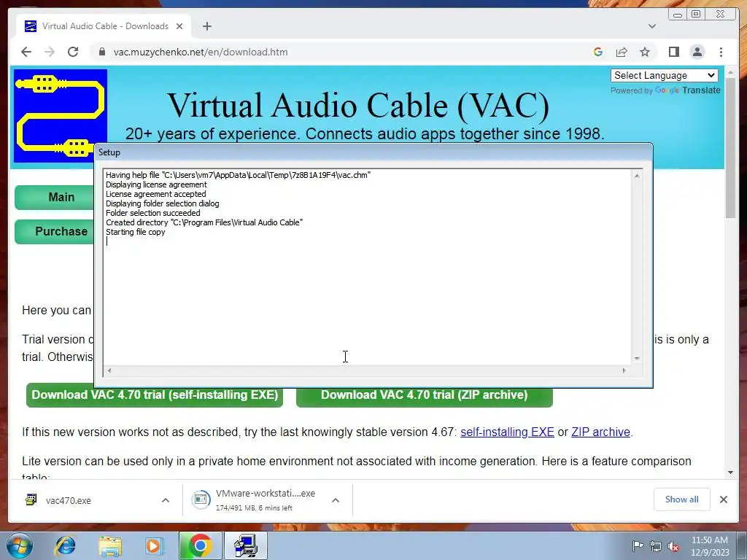Viewport: 747px width, 560px height.
Task: Open the Select Language dropdown
Action: pos(664,75)
